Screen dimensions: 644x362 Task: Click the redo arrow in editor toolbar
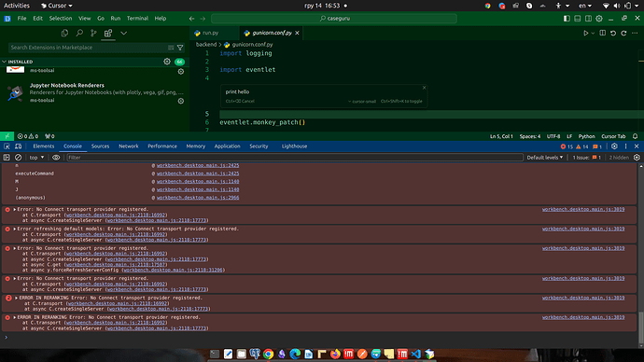[x=623, y=33]
